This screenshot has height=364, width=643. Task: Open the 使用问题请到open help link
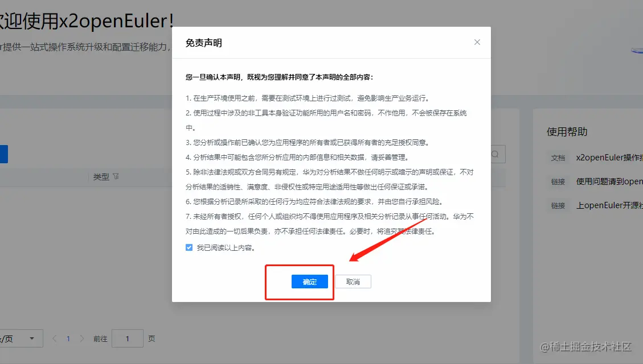tap(609, 181)
